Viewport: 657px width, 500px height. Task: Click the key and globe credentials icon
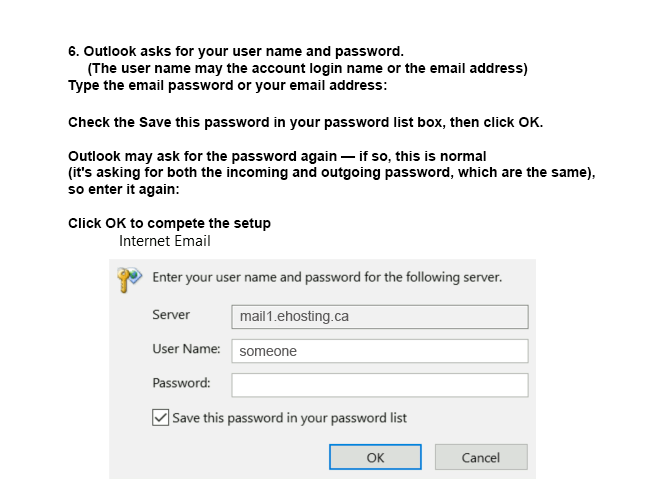(x=130, y=280)
